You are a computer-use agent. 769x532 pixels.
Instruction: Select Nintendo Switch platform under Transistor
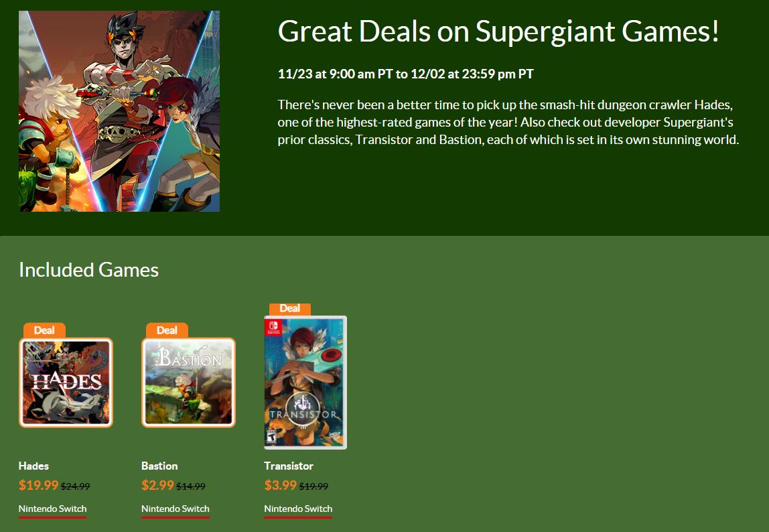pyautogui.click(x=298, y=509)
